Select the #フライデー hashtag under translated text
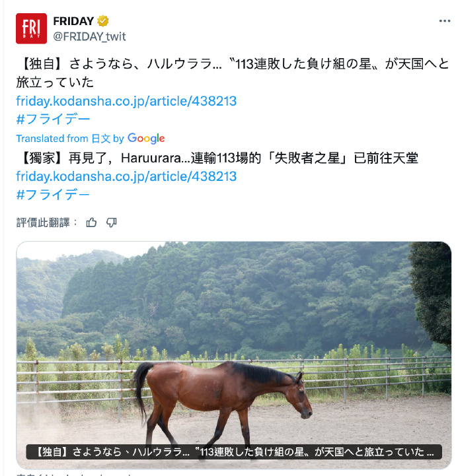This screenshot has width=456, height=476. pos(53,195)
